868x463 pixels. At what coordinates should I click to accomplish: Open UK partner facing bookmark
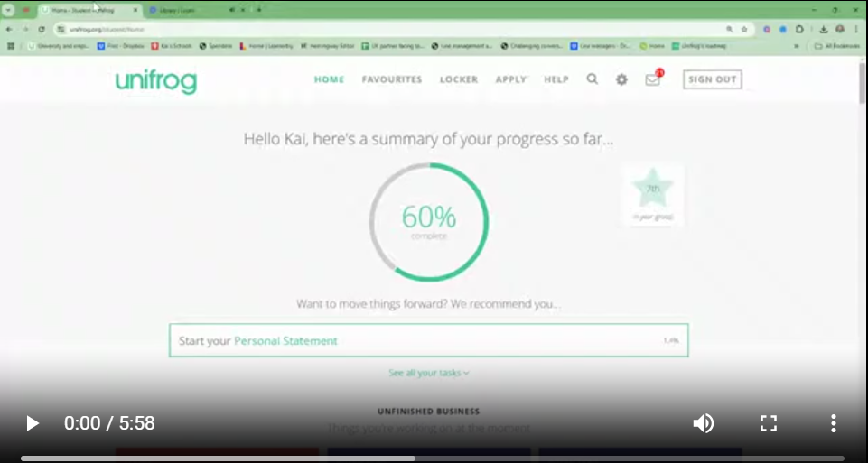tap(393, 46)
